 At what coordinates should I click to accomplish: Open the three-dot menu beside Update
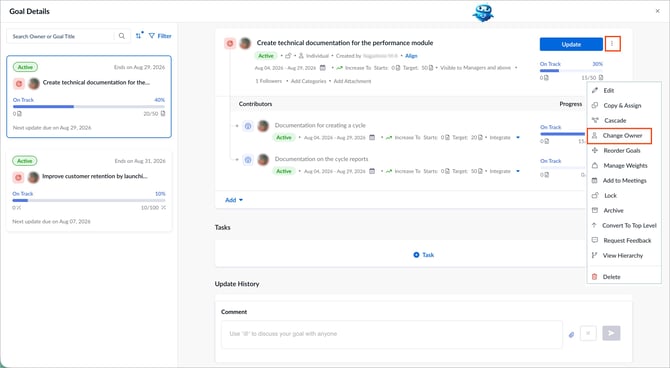[x=612, y=44]
